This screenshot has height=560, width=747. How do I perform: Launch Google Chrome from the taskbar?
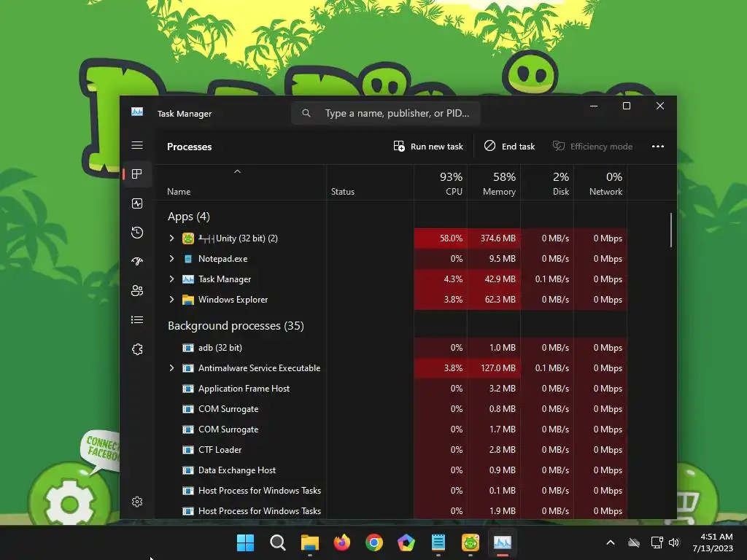374,542
